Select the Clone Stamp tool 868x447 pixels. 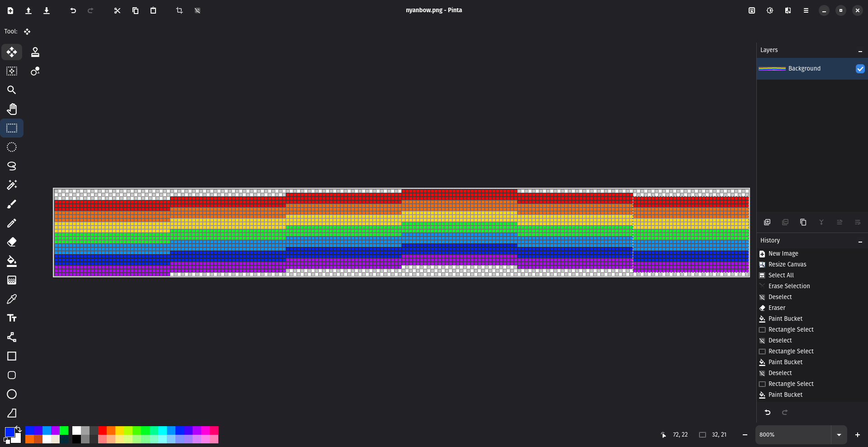(x=35, y=52)
